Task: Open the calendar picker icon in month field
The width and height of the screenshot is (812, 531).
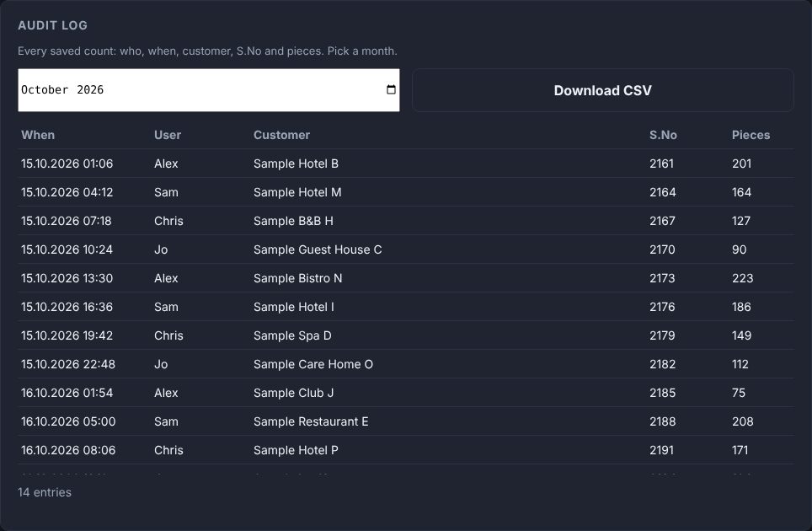Action: pyautogui.click(x=391, y=89)
